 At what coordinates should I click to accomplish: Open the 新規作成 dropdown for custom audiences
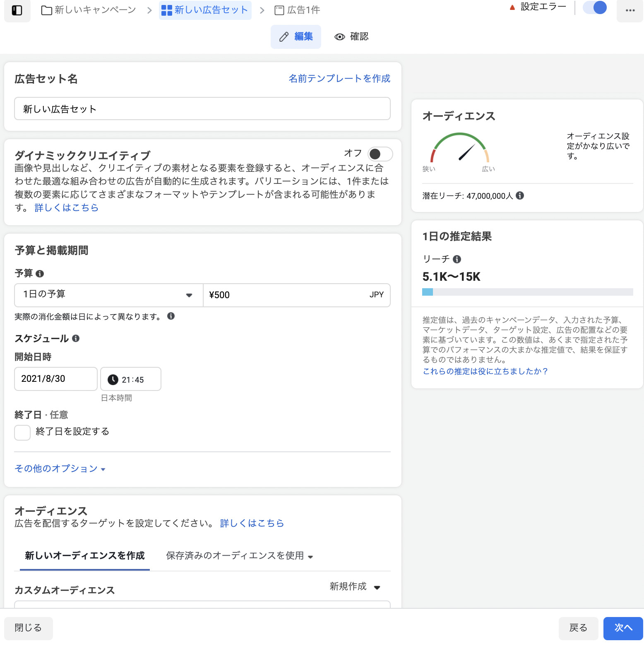point(353,587)
